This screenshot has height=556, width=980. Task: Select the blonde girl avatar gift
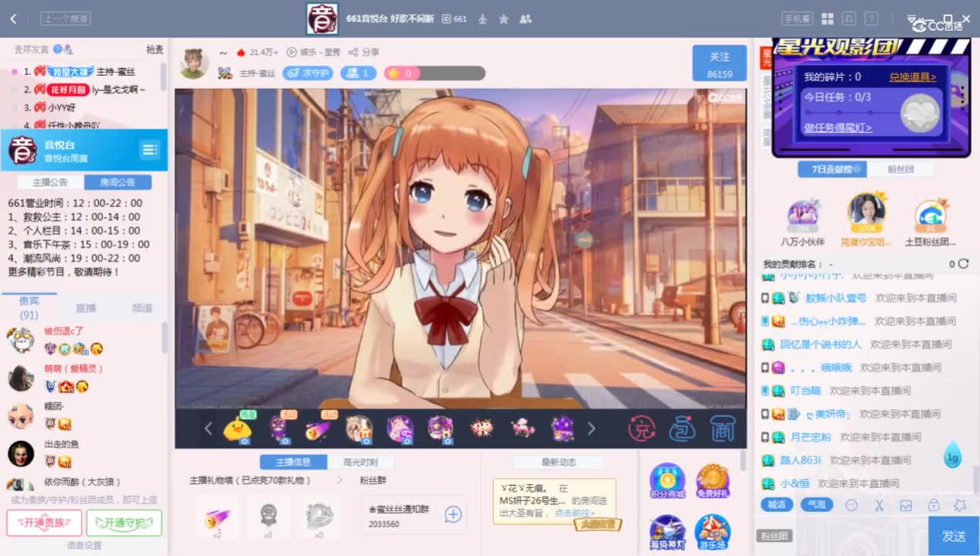point(359,429)
